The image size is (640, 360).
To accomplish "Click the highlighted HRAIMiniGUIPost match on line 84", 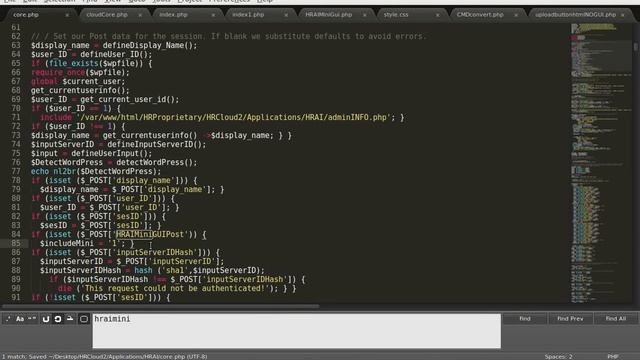I will pos(150,235).
